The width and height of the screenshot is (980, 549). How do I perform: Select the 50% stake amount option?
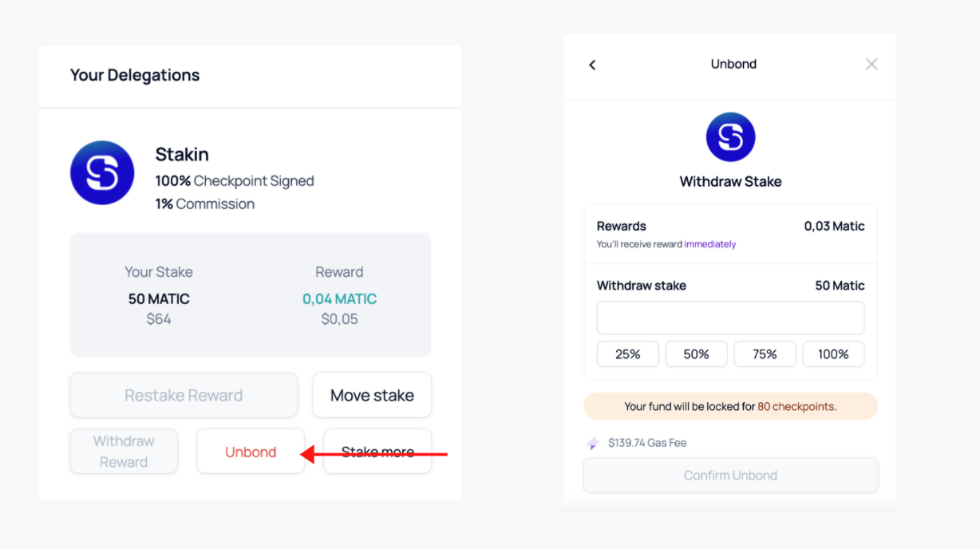[x=696, y=353]
